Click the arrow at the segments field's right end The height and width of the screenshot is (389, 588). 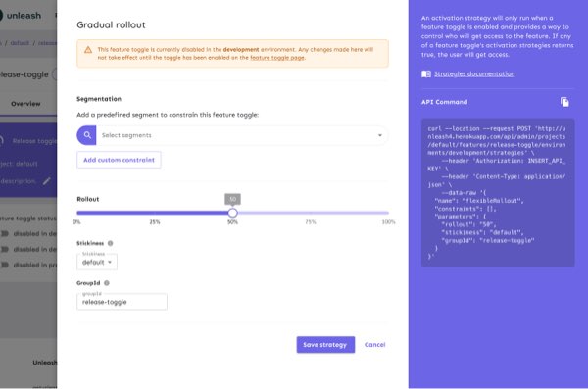point(380,135)
